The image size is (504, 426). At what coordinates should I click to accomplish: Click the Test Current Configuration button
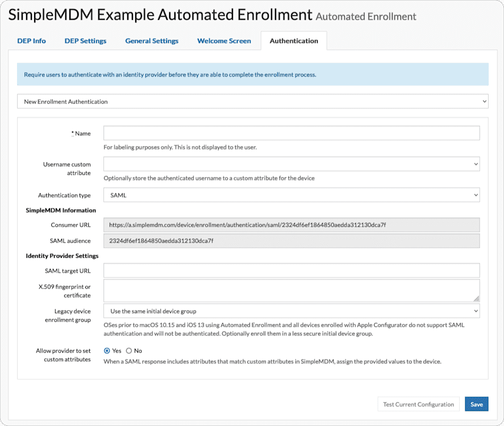pyautogui.click(x=419, y=404)
